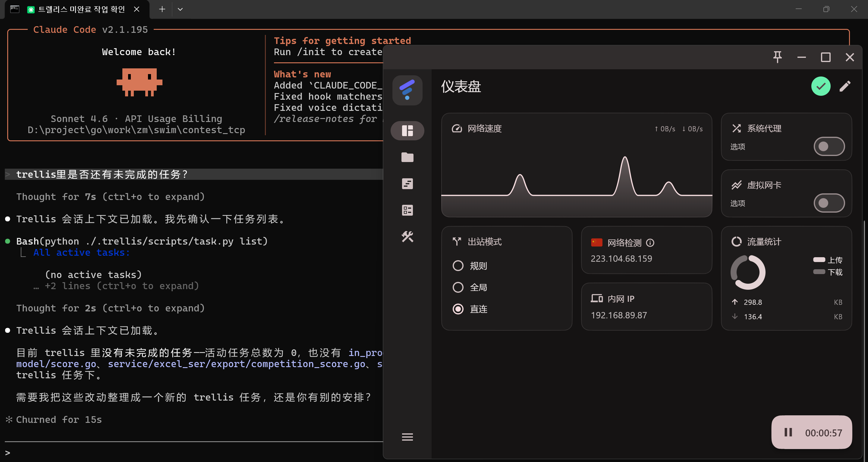Click the 上传 legend entry
Screen dimensions: 868x462
coord(828,260)
